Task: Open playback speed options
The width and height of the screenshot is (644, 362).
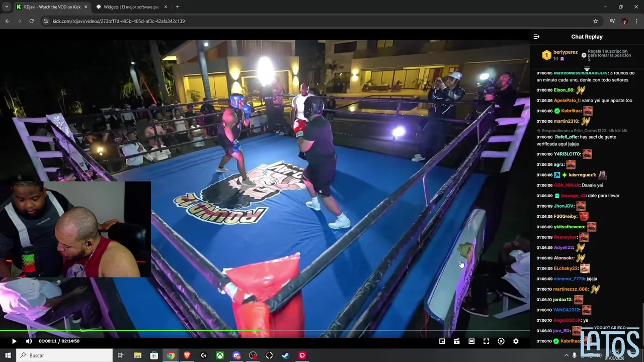Action: click(x=501, y=341)
